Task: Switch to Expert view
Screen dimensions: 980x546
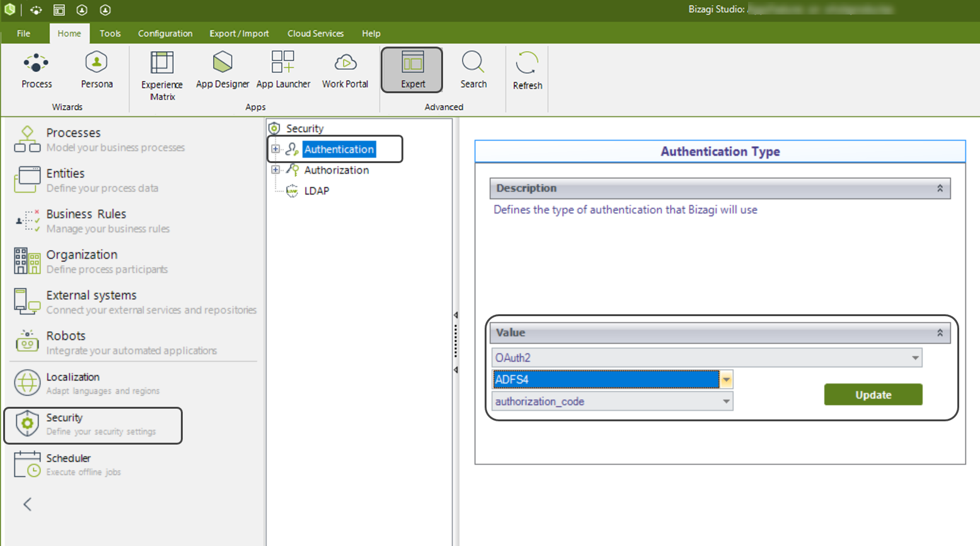Action: (x=412, y=70)
